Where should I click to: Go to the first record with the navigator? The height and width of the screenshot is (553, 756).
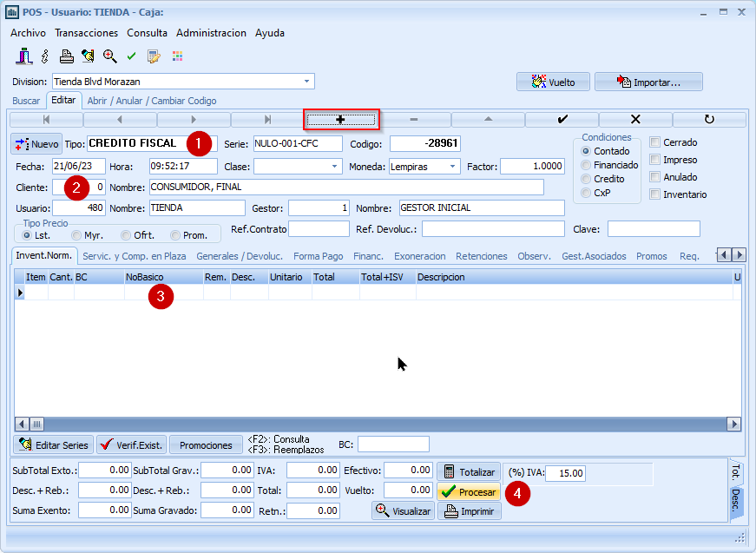tap(46, 119)
